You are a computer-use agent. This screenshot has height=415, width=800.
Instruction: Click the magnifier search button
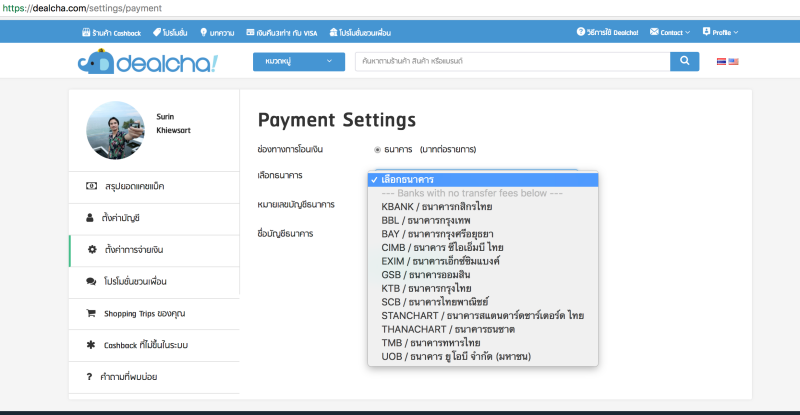[x=684, y=61]
